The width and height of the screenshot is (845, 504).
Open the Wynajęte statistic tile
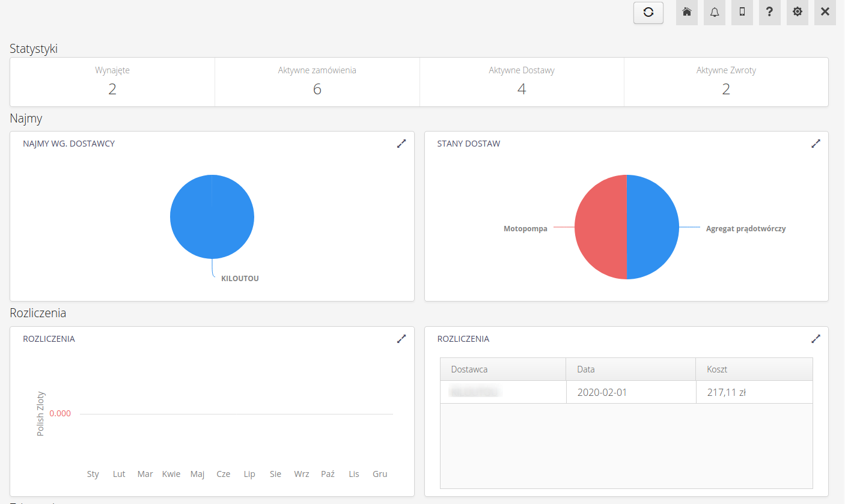(112, 82)
